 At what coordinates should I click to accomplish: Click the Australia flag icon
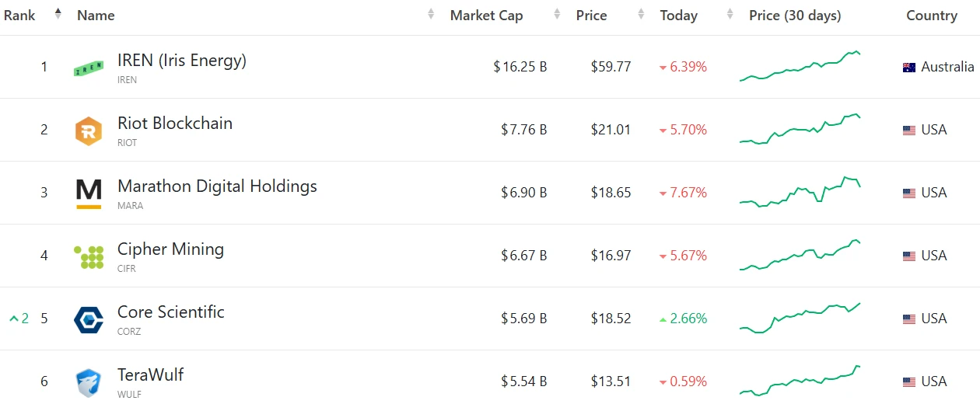[908, 68]
